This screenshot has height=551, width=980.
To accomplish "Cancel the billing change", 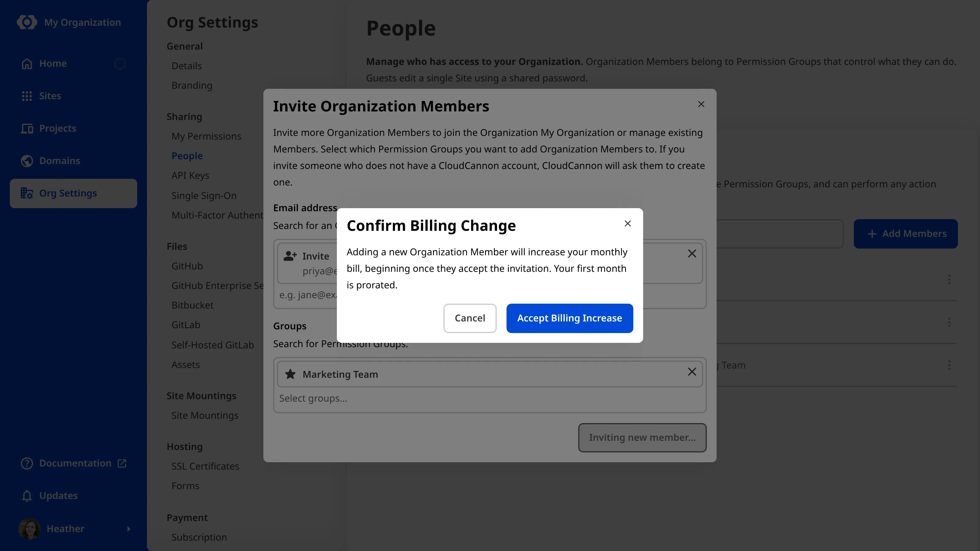I will tap(470, 318).
